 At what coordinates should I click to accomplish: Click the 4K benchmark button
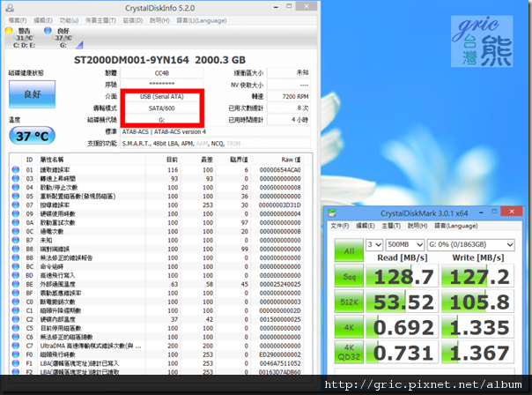point(349,327)
